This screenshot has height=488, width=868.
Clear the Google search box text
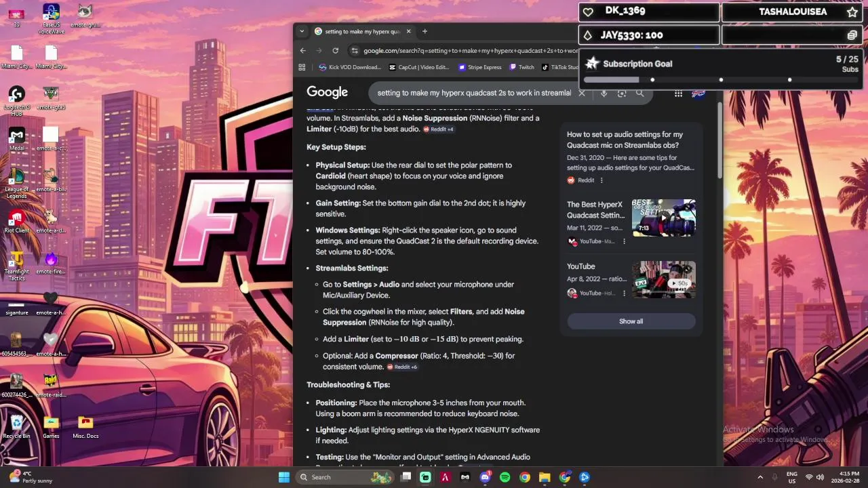[581, 93]
